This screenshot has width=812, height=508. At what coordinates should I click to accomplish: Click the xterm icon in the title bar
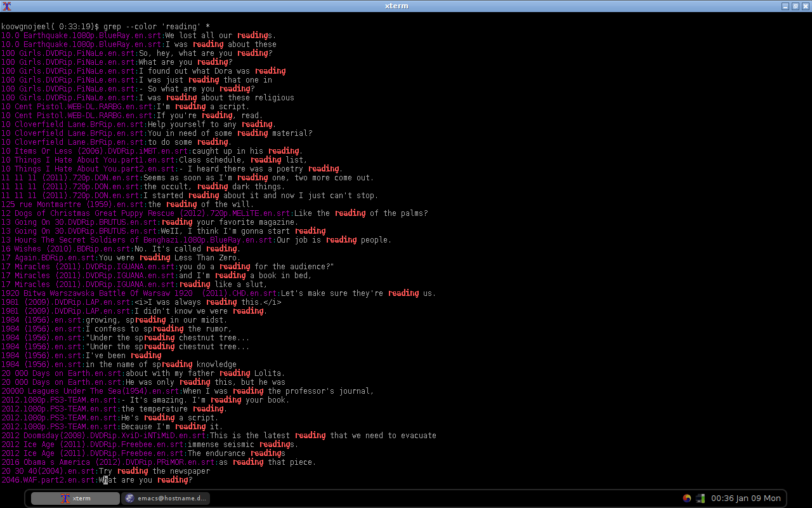pyautogui.click(x=6, y=6)
